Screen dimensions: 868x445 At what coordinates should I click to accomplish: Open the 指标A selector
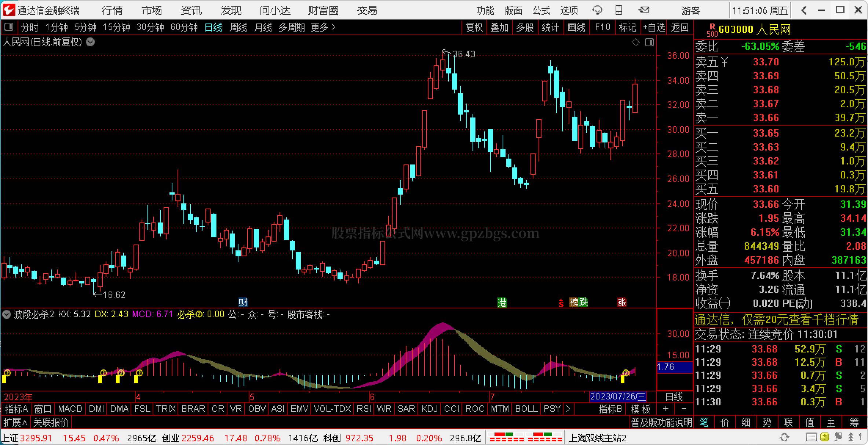(x=17, y=409)
